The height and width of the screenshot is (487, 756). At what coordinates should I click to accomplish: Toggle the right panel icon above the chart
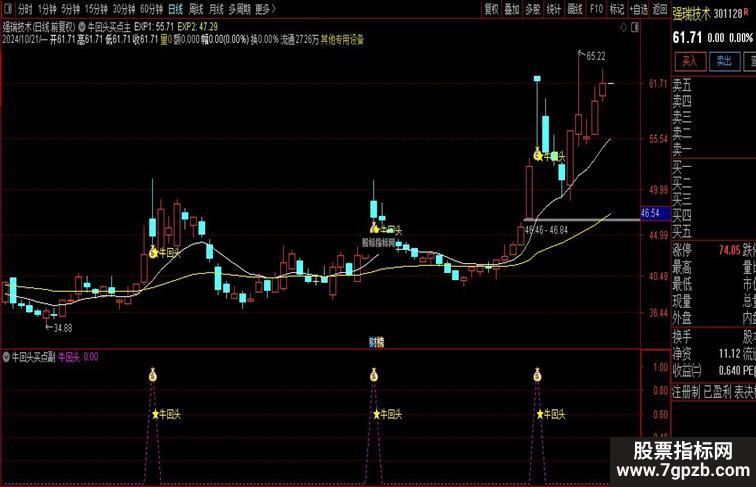point(635,27)
